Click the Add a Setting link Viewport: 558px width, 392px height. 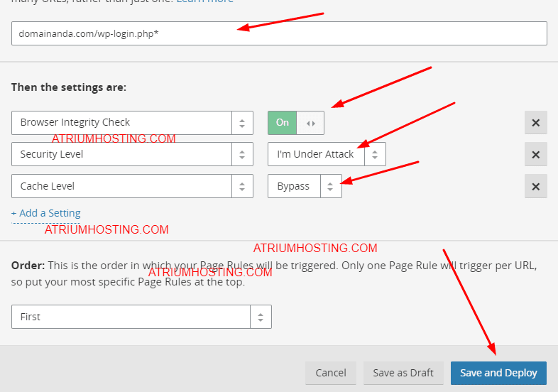click(46, 213)
